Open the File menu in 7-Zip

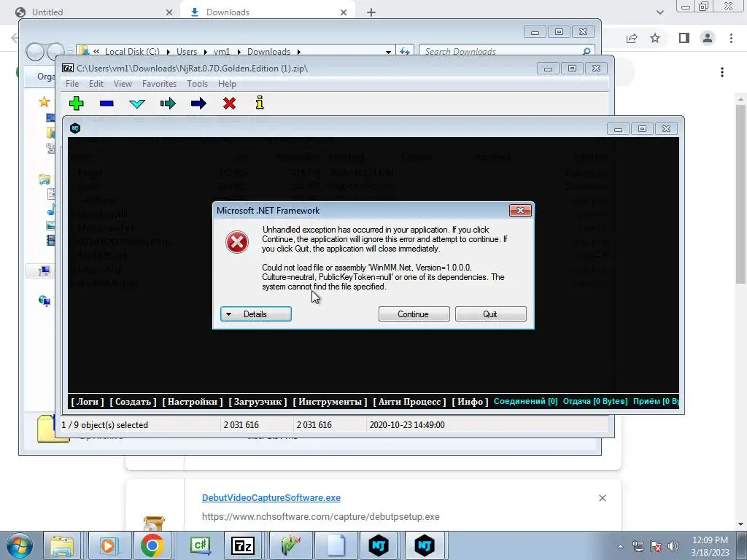point(72,84)
